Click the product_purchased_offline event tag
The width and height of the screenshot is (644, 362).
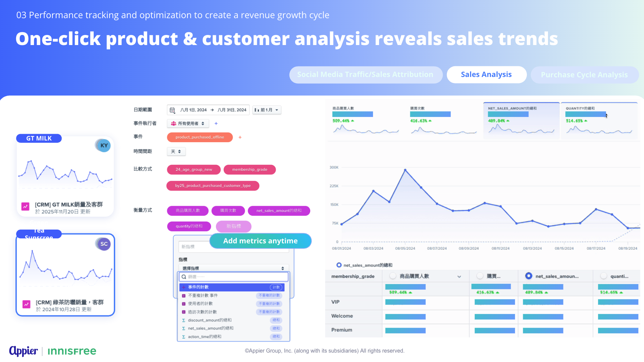(199, 137)
